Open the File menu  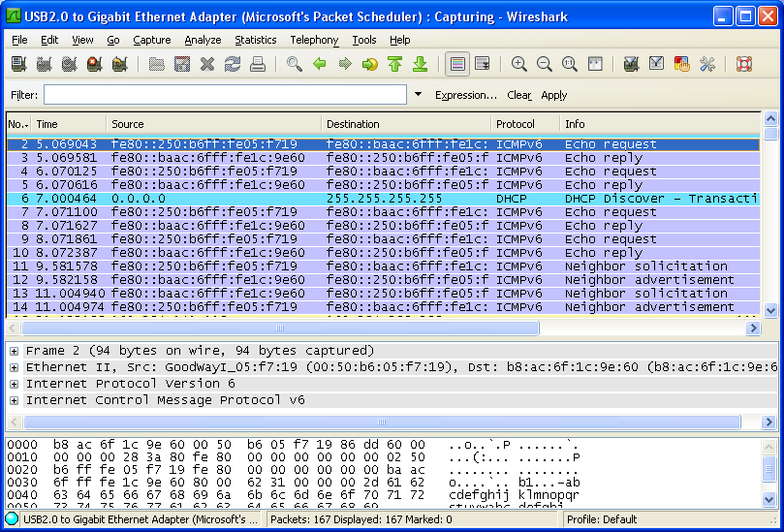click(x=19, y=40)
